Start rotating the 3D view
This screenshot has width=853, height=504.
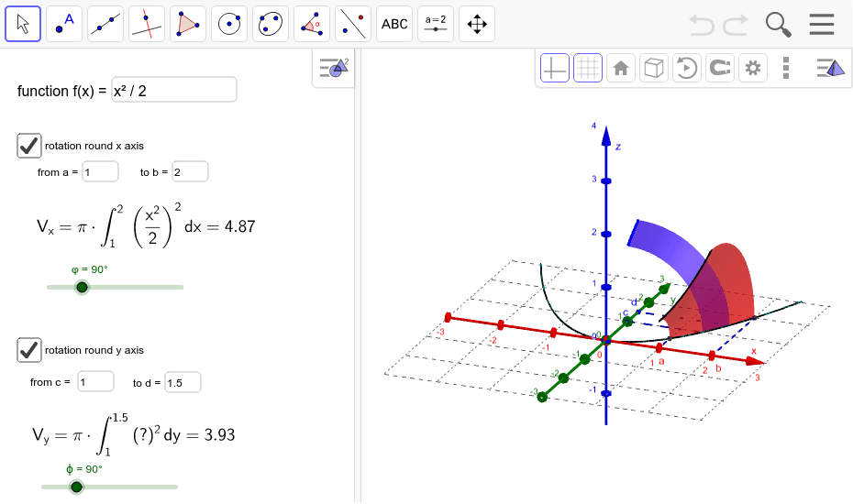687,68
